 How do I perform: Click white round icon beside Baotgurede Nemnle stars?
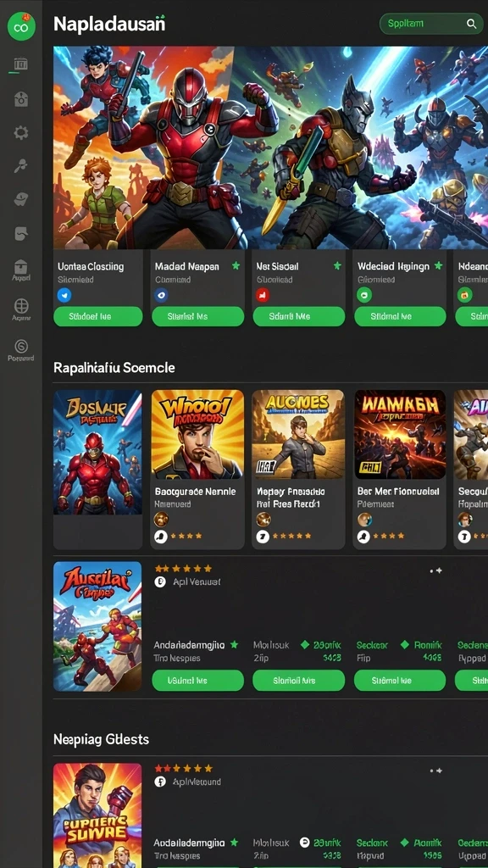click(x=161, y=536)
